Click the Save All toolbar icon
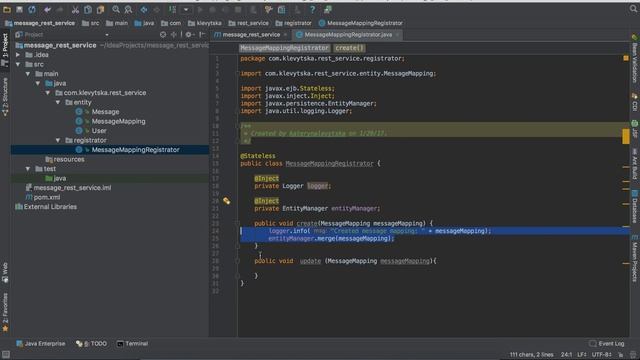Image resolution: width=640 pixels, height=360 pixels. tap(19, 9)
